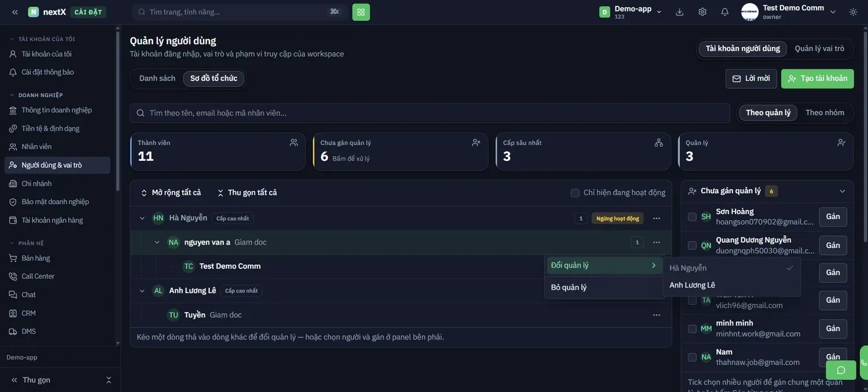Tick the checkbox next to minh minh
The image size is (868, 392).
pos(692,328)
